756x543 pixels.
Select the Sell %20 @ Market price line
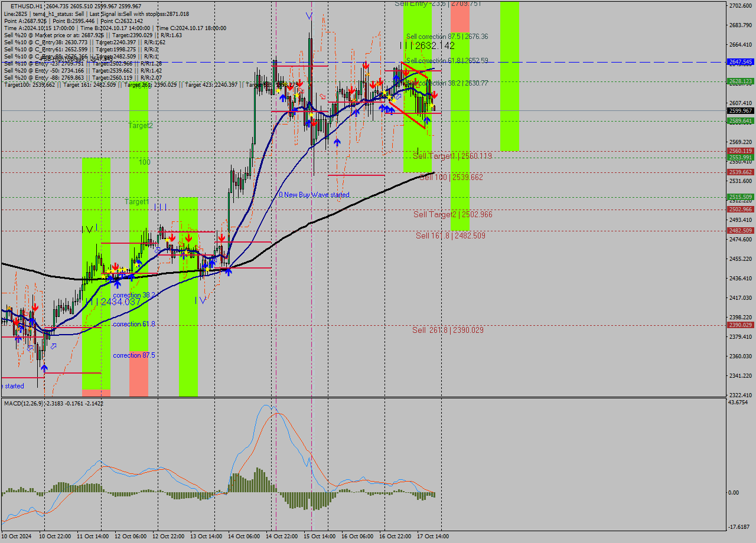pyautogui.click(x=93, y=35)
